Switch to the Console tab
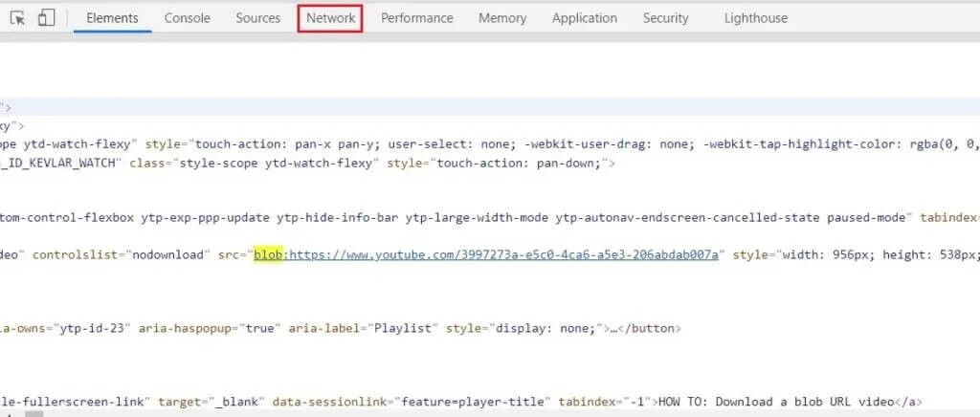This screenshot has height=417, width=980. (x=187, y=18)
